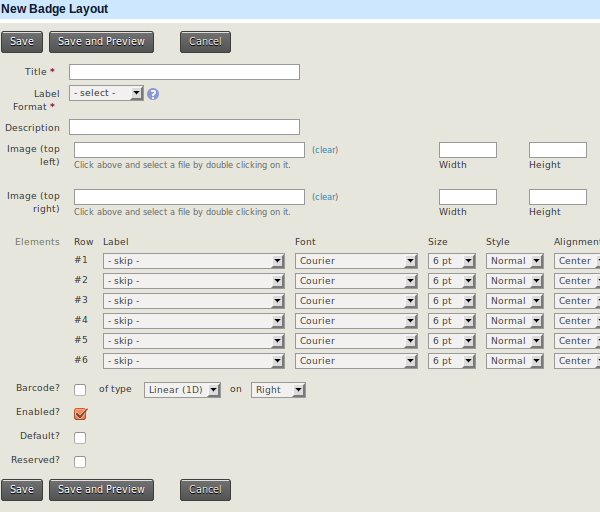Open barcode position Right dropdown
The image size is (600, 512).
click(x=278, y=390)
